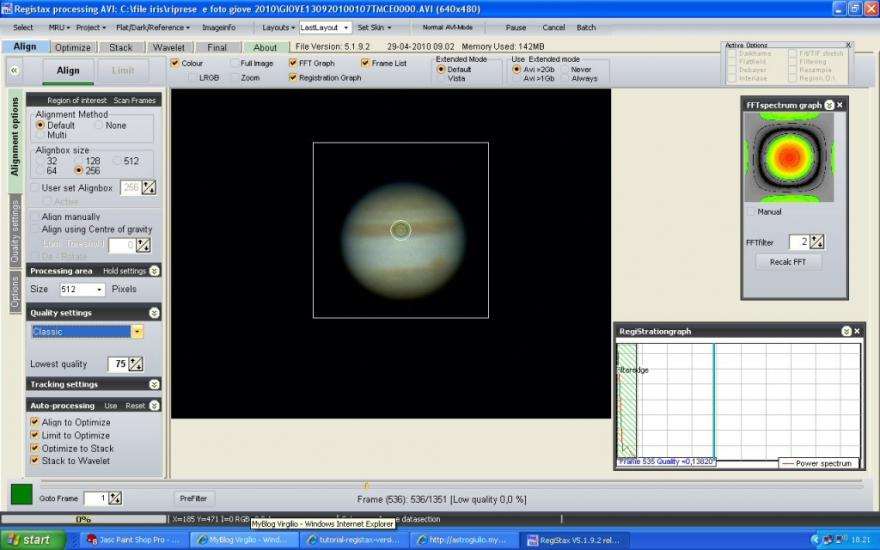The image size is (880, 550).
Task: Enable Manual checkbox in FFTspectrum panel
Action: (751, 212)
